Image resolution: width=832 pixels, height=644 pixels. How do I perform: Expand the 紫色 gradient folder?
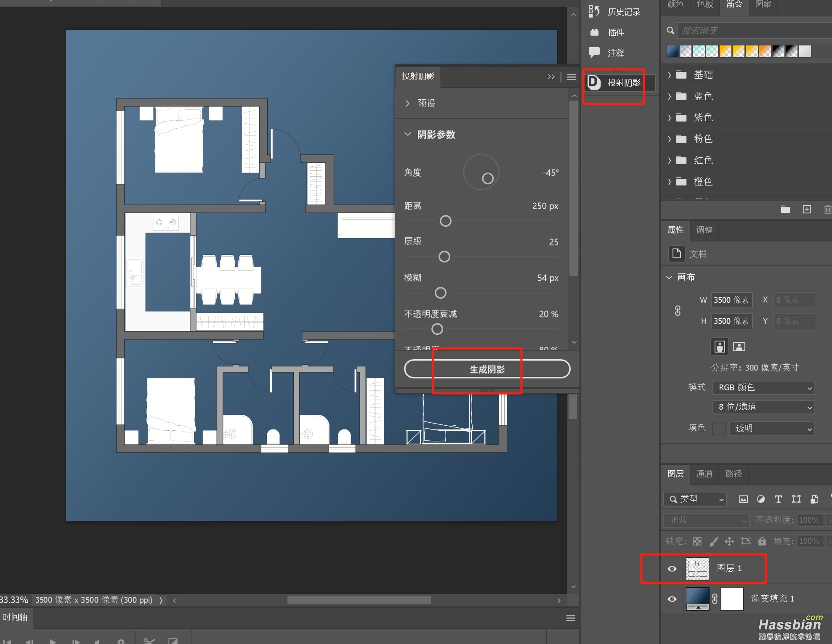669,117
